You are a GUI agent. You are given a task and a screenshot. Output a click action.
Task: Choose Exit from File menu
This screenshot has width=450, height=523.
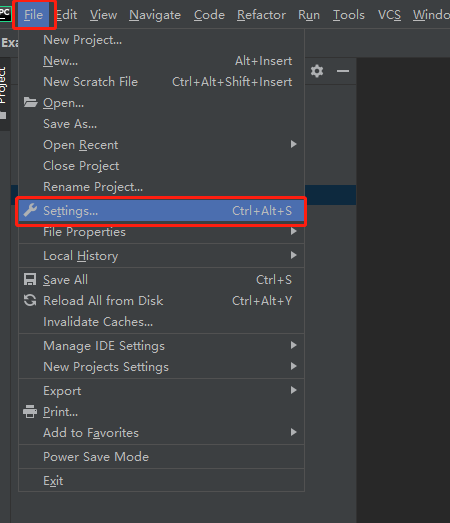coord(161,481)
